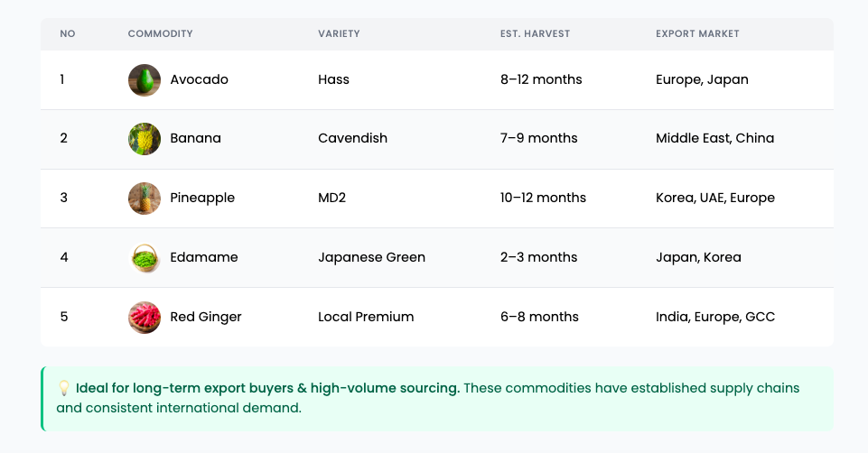Select the Korea, UAE, Europe market cell

(x=715, y=198)
